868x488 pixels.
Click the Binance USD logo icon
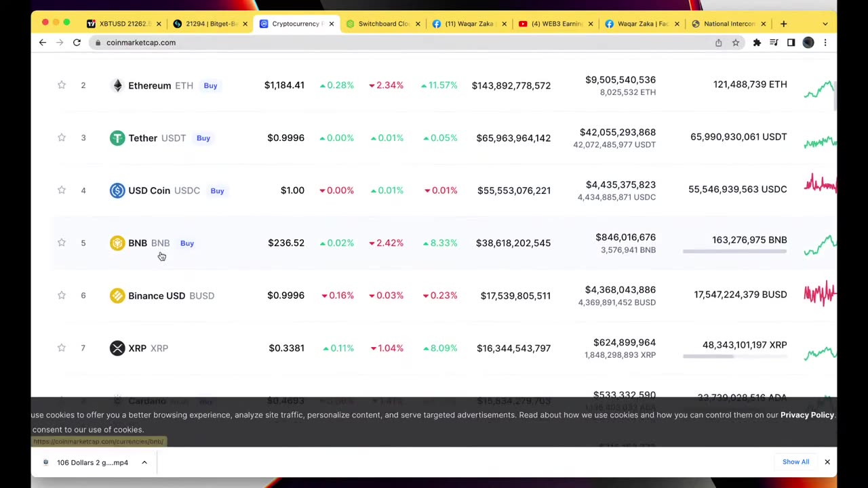coord(117,296)
